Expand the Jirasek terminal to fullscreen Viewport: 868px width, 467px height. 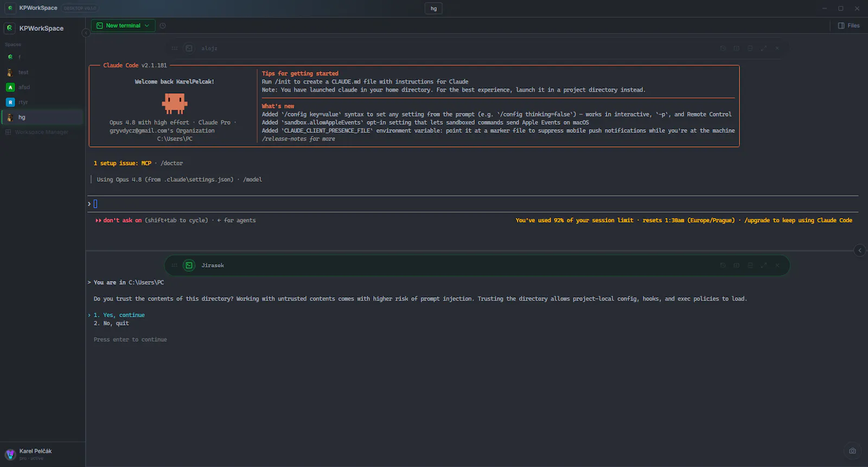click(764, 265)
